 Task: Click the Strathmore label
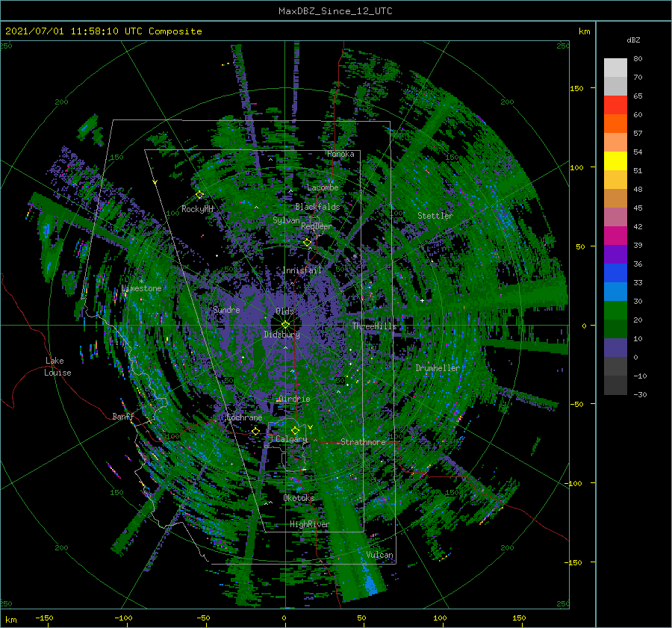(x=363, y=442)
